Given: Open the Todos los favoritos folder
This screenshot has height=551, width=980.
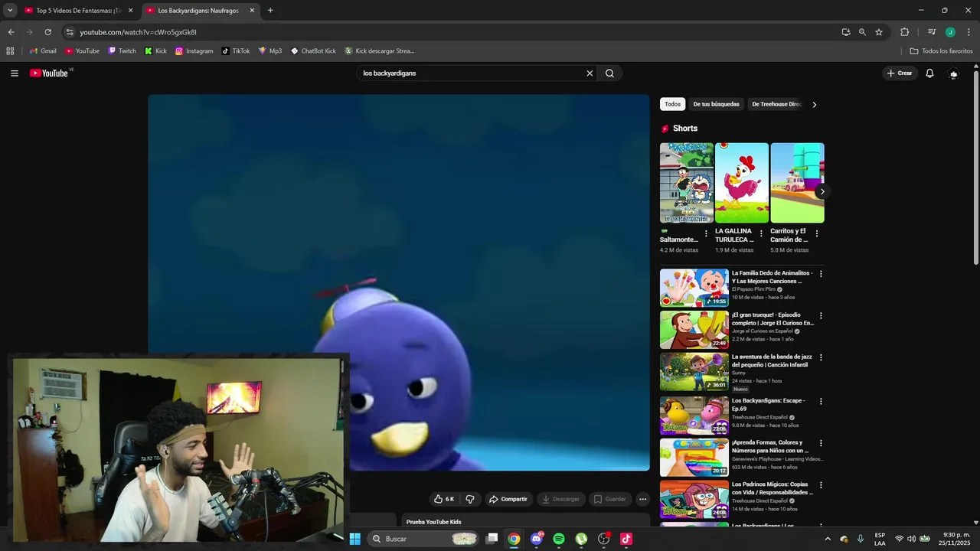Looking at the screenshot, I should coord(941,51).
